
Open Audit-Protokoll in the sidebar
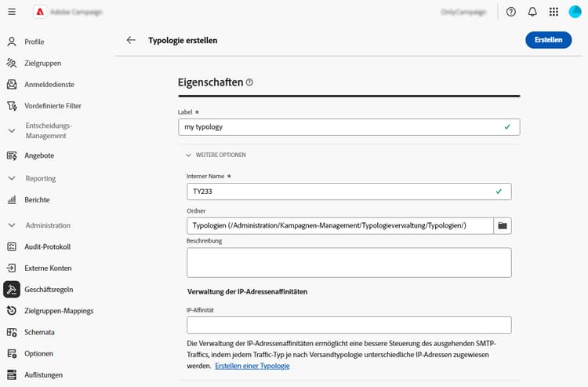click(x=47, y=246)
